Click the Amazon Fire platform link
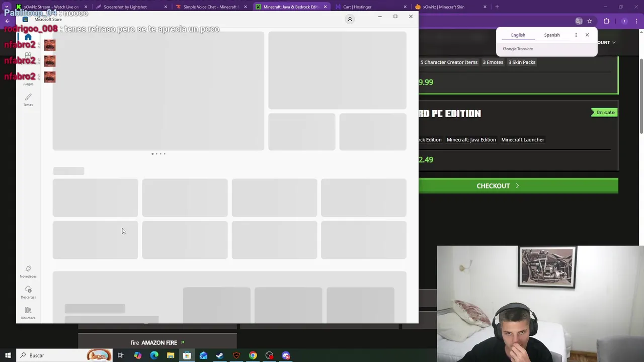 click(x=157, y=343)
